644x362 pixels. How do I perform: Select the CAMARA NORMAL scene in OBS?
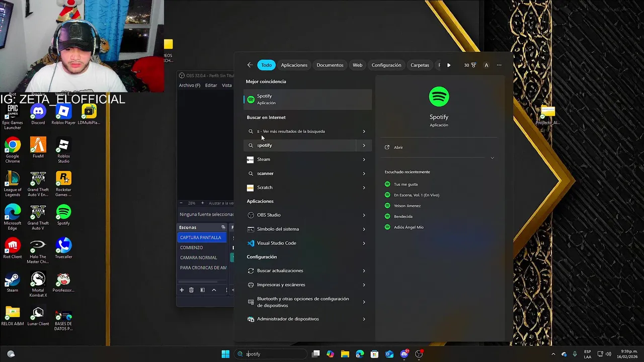point(202,257)
